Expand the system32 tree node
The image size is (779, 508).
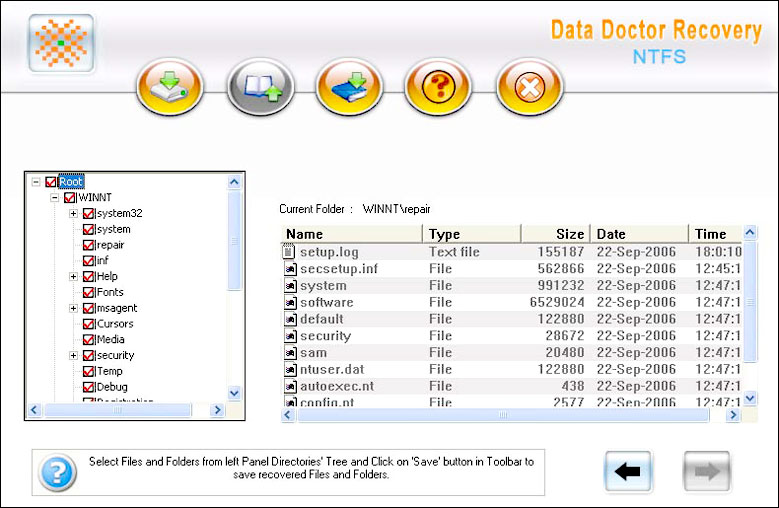click(74, 214)
